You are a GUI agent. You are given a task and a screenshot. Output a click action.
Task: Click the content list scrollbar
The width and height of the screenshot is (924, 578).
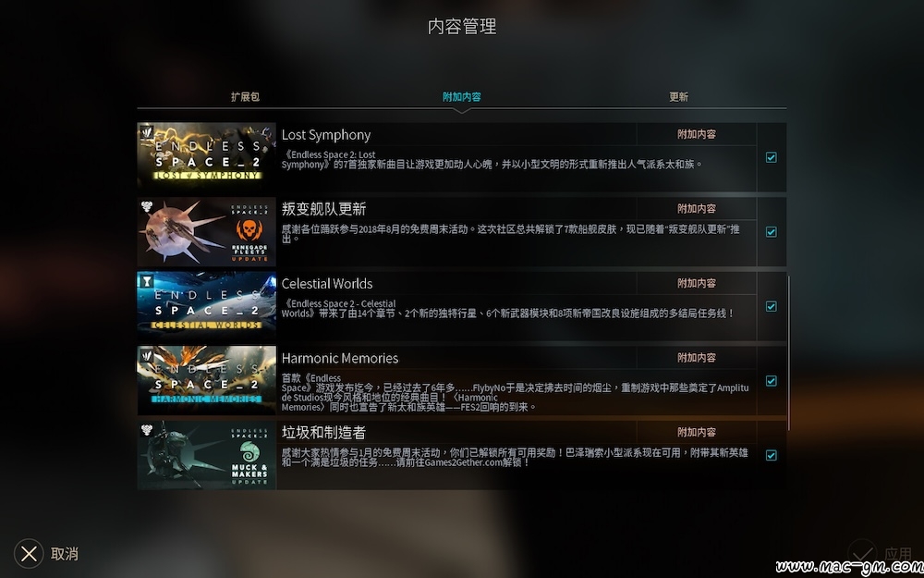(788, 353)
